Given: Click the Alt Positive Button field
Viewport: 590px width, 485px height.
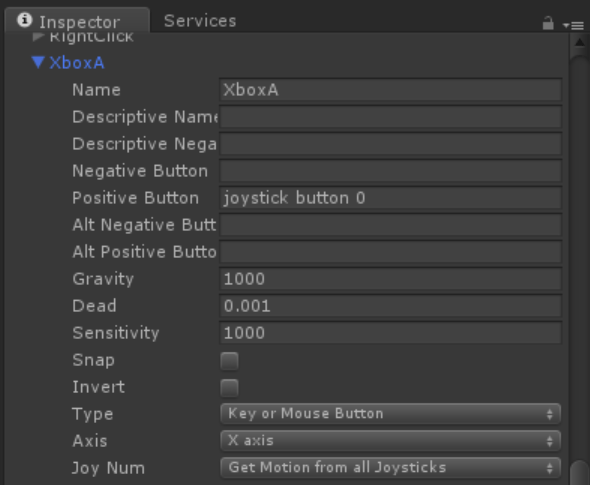Looking at the screenshot, I should coord(391,252).
